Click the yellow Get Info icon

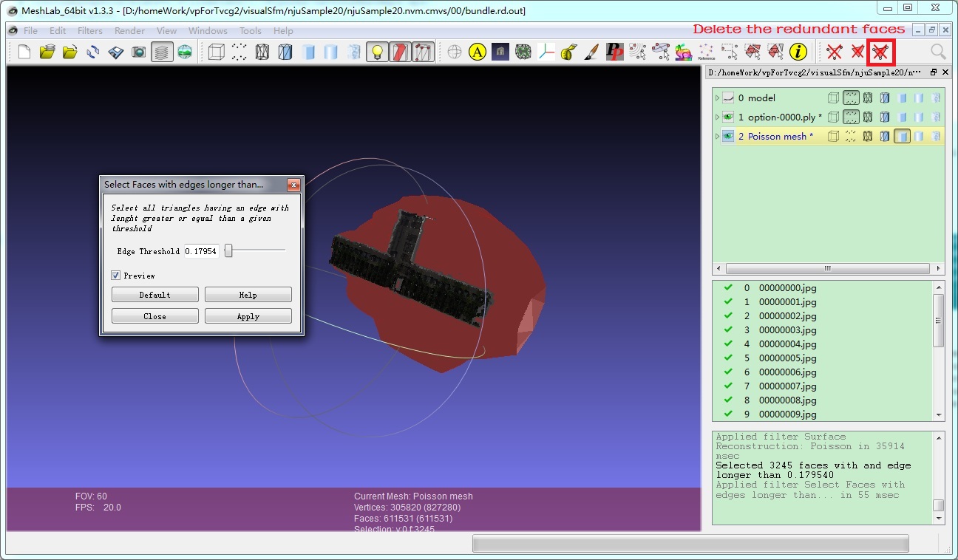pos(798,52)
